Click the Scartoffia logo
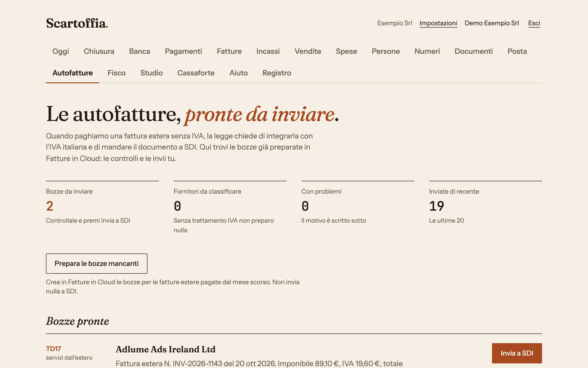Screen dimensions: 588x368 point(77,23)
